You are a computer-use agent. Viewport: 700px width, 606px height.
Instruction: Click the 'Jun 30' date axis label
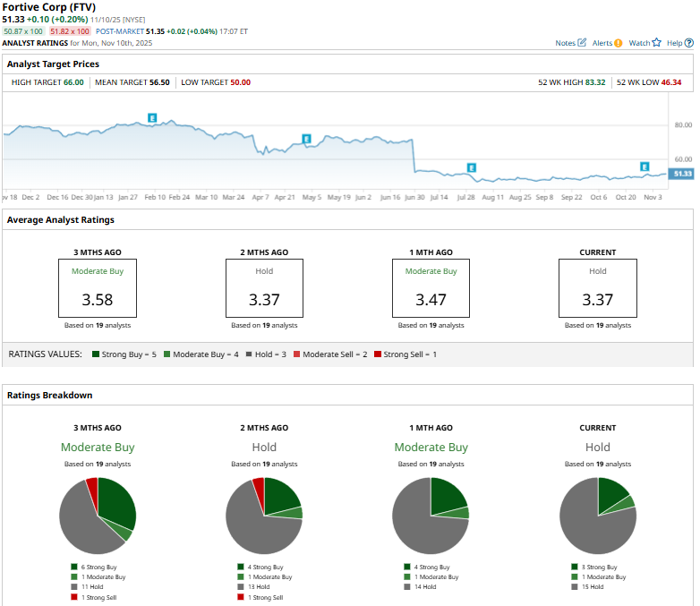click(414, 198)
